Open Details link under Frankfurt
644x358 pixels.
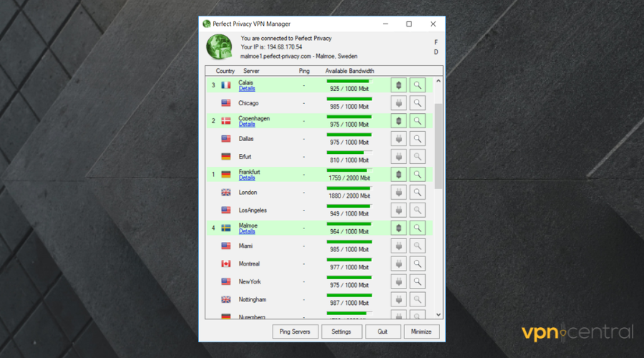click(247, 178)
